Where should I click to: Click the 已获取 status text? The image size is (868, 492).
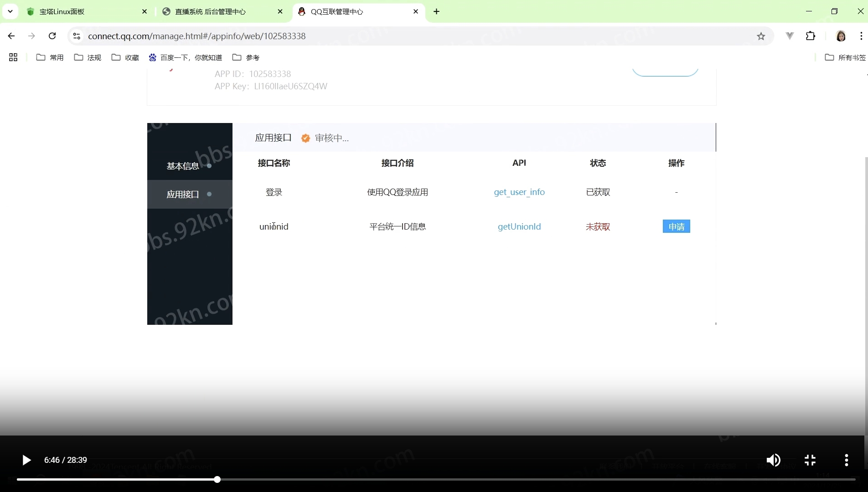tap(598, 192)
